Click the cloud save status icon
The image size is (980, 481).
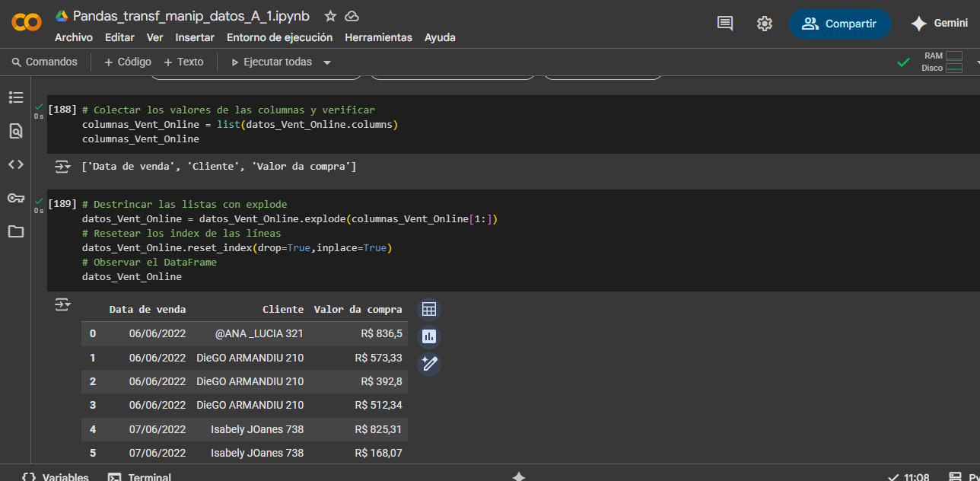click(x=352, y=16)
